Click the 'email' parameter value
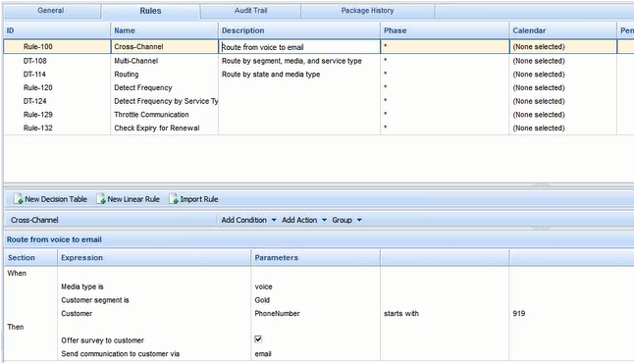 [263, 354]
